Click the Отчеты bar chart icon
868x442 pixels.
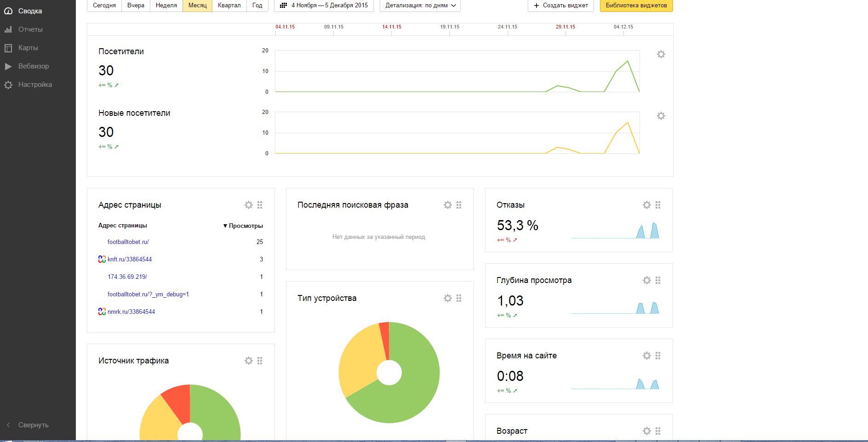coord(8,29)
